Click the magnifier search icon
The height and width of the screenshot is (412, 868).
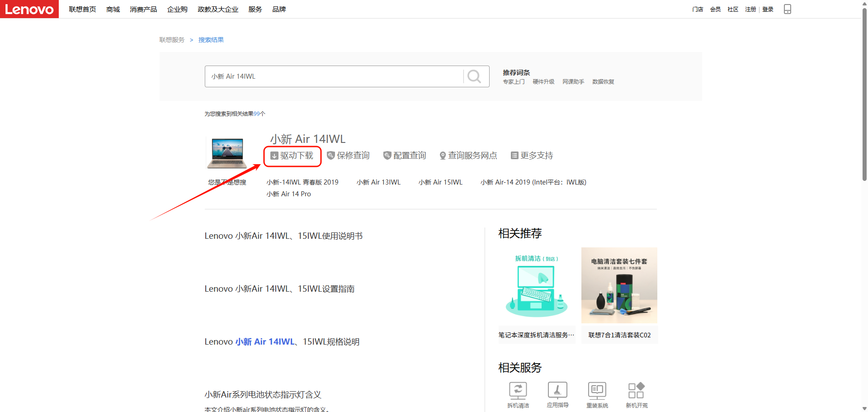pyautogui.click(x=474, y=76)
